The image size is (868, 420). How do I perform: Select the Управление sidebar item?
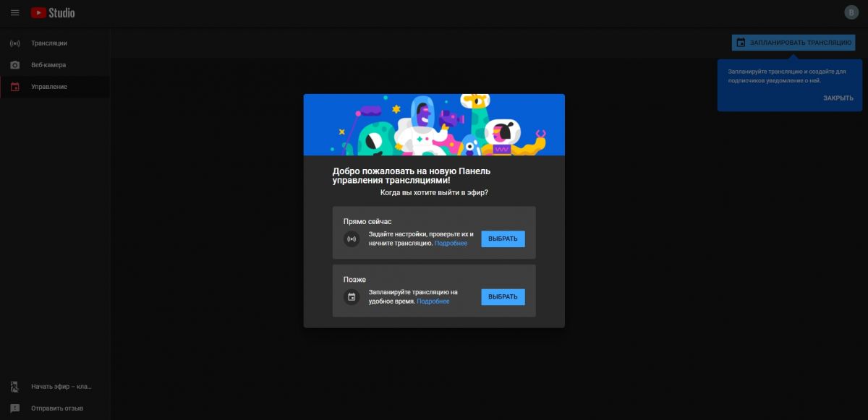coord(49,87)
